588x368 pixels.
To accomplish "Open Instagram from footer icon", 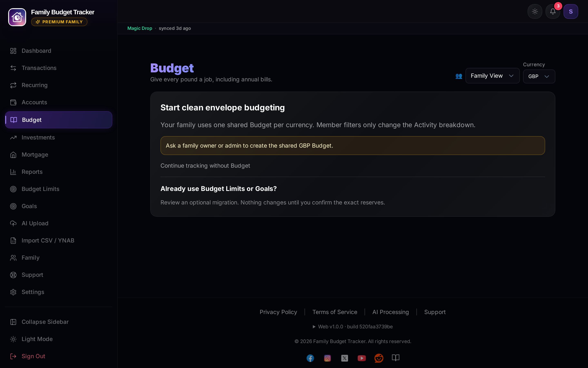I will (327, 358).
